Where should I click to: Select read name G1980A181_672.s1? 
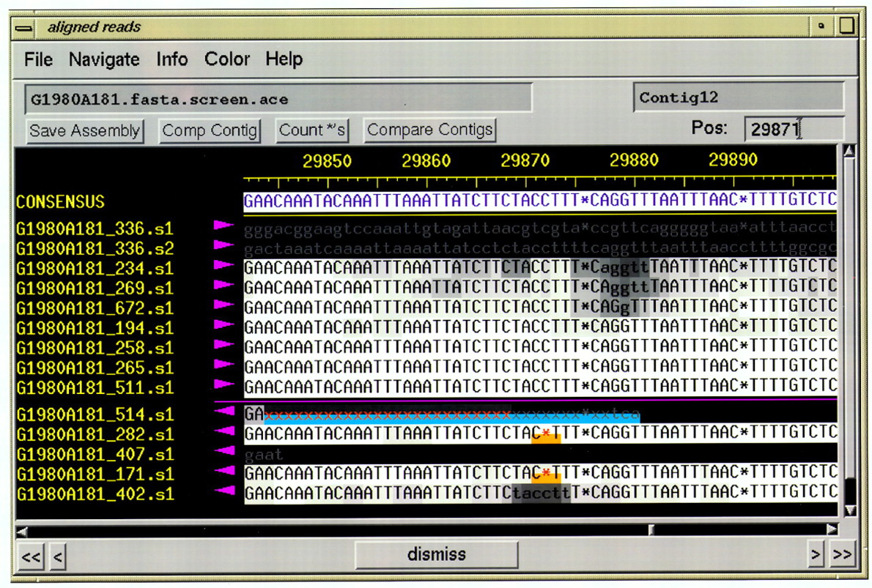[x=95, y=308]
